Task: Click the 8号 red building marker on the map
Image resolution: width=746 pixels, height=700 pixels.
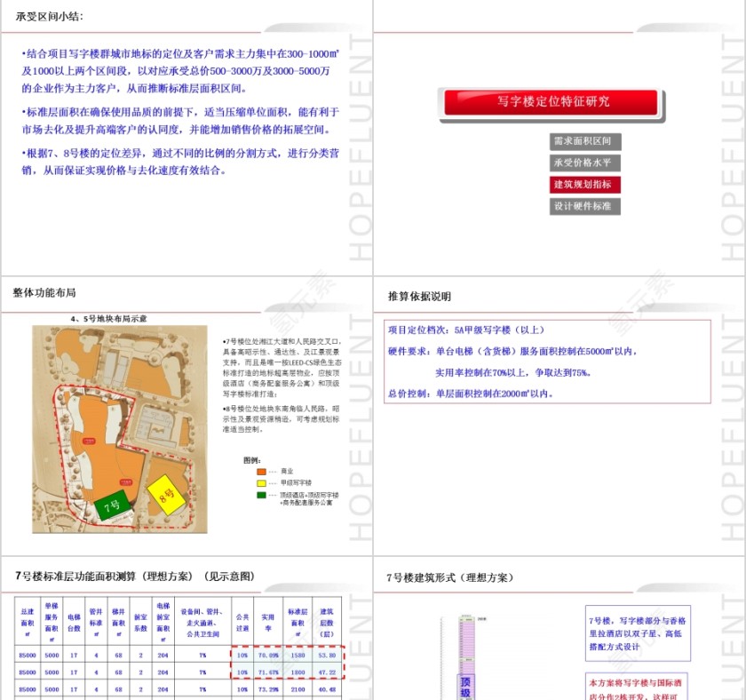Action: click(166, 494)
